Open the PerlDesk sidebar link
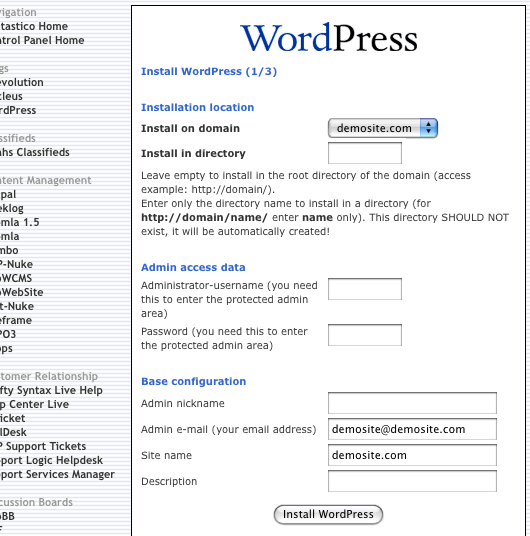The image size is (530, 536). [x=13, y=432]
